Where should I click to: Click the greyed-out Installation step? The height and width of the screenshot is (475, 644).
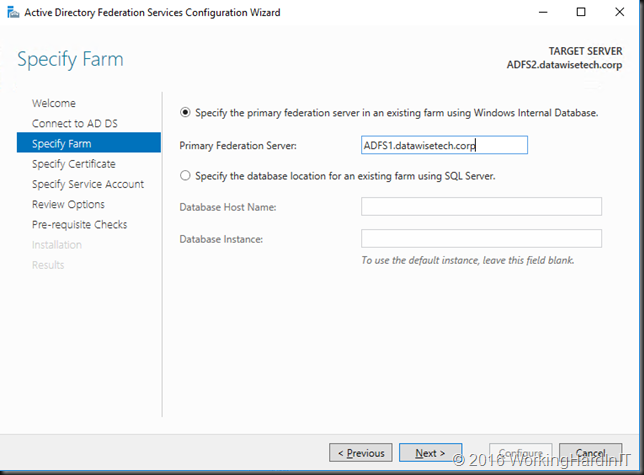57,245
